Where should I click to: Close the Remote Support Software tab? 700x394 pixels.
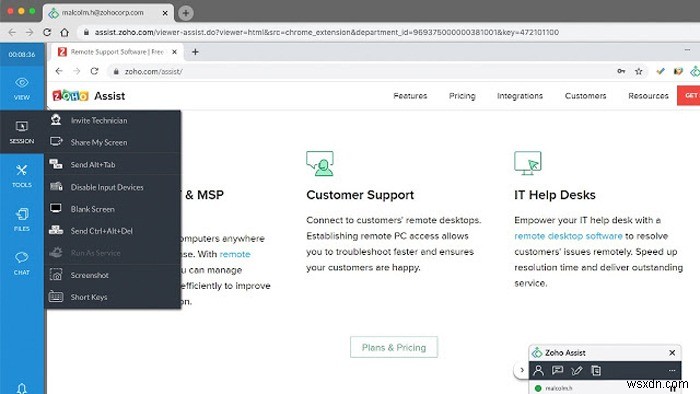click(x=175, y=52)
